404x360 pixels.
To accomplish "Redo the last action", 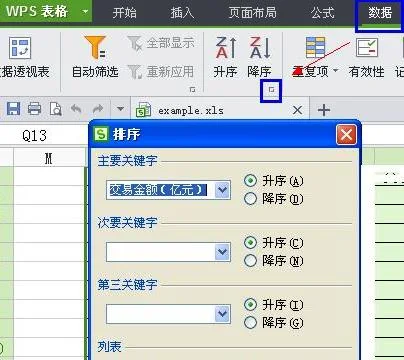I will tap(98, 109).
